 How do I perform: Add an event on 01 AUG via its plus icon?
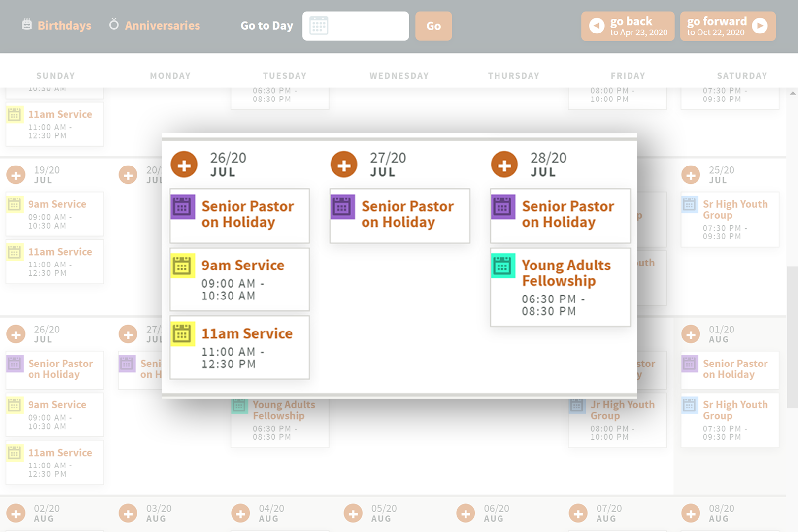pyautogui.click(x=691, y=334)
